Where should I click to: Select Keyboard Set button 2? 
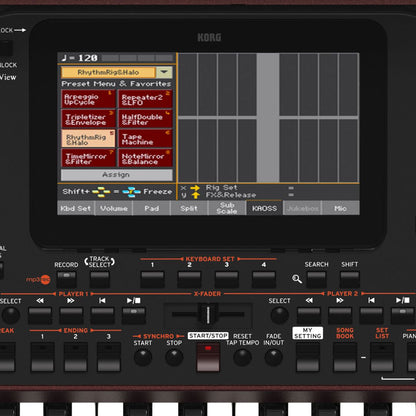pyautogui.click(x=189, y=279)
